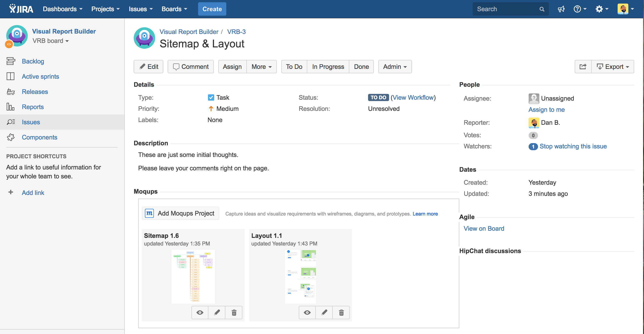Select Issues in the sidebar
The width and height of the screenshot is (644, 334).
pyautogui.click(x=31, y=122)
